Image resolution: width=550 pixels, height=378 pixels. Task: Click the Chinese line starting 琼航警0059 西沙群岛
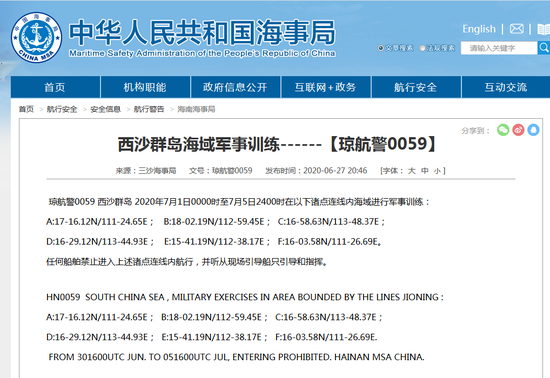pos(239,202)
